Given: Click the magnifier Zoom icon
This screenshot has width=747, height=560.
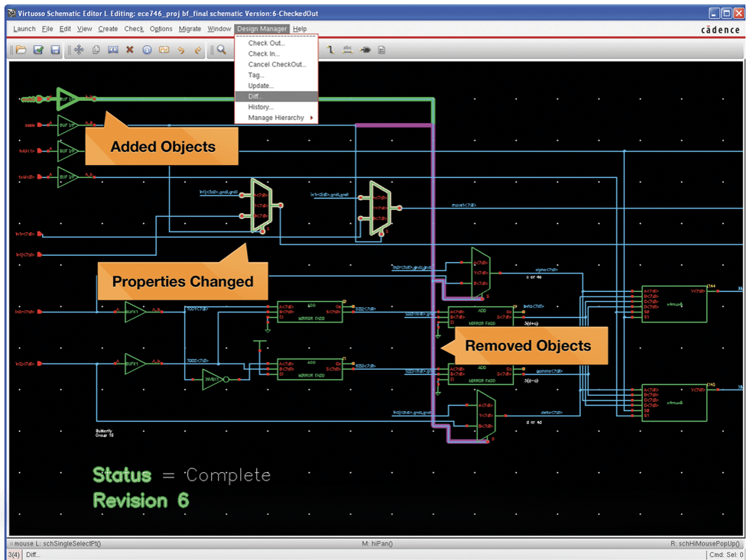Looking at the screenshot, I should tap(221, 50).
